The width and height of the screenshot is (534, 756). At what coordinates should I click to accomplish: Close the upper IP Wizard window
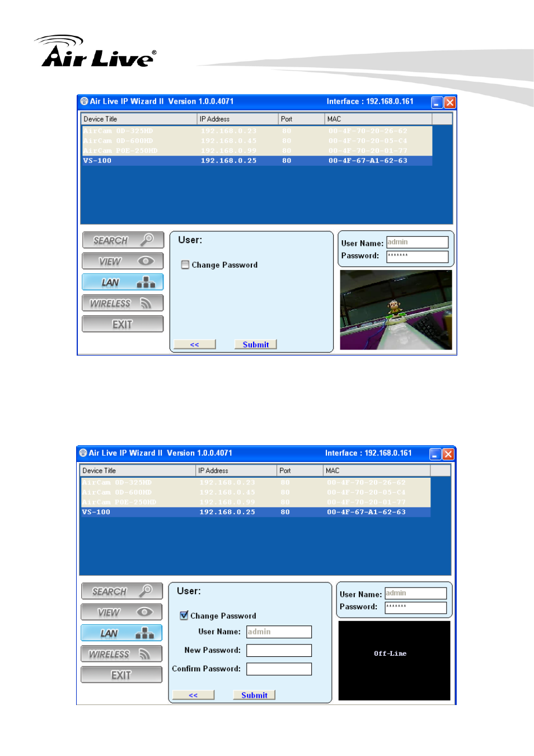coord(450,102)
